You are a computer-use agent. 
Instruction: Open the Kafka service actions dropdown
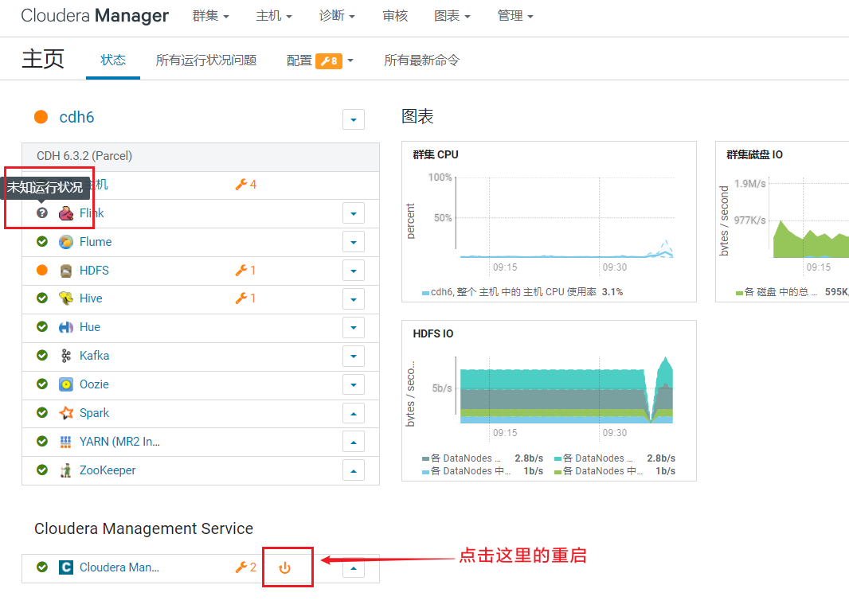click(354, 357)
